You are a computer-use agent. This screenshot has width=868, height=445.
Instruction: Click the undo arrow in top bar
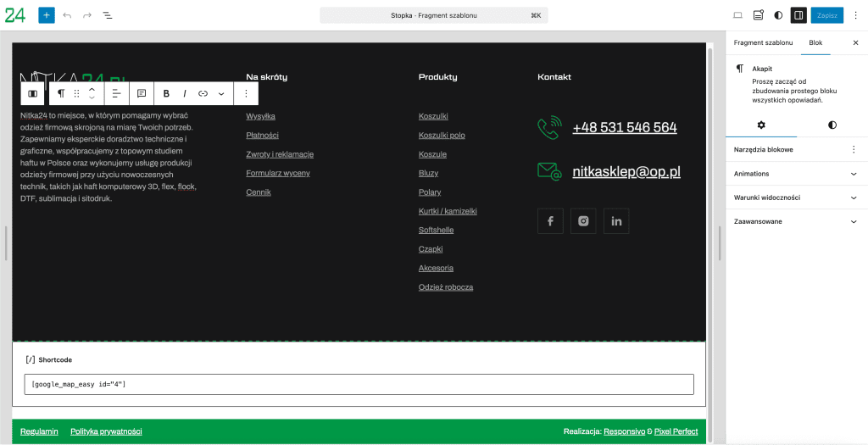67,15
